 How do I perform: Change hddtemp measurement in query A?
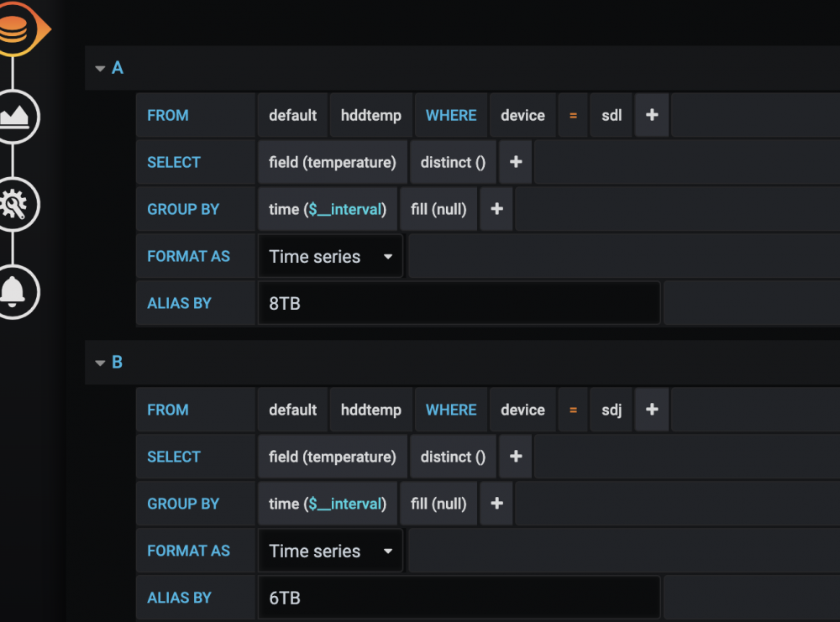click(371, 115)
